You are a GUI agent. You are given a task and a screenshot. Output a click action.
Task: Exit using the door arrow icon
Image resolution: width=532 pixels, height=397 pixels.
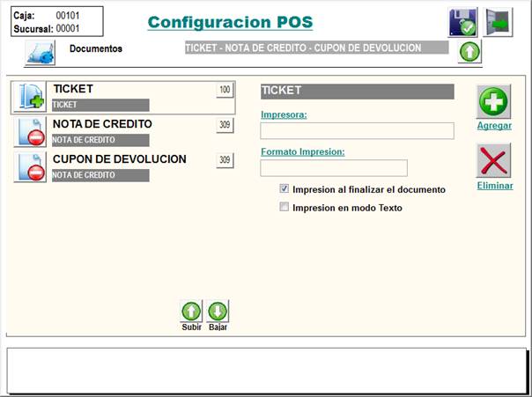(x=498, y=22)
